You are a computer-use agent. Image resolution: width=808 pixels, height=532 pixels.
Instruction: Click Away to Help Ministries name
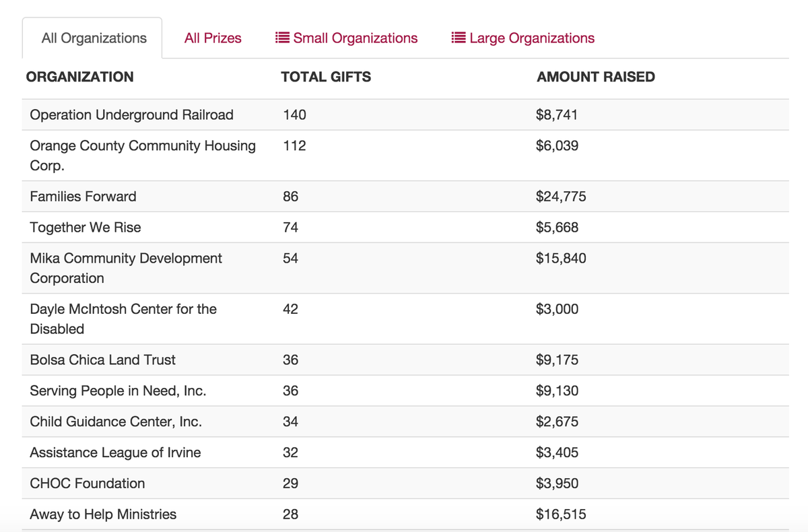tap(103, 514)
